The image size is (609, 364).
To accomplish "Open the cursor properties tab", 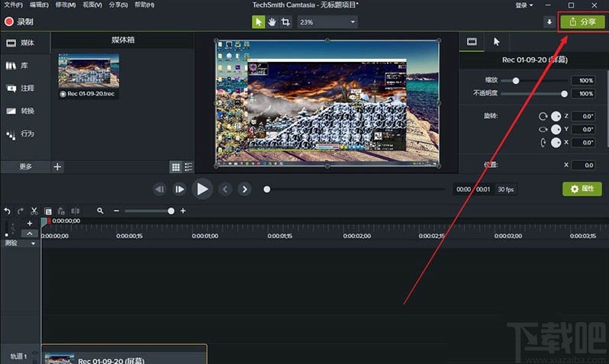I will [496, 42].
